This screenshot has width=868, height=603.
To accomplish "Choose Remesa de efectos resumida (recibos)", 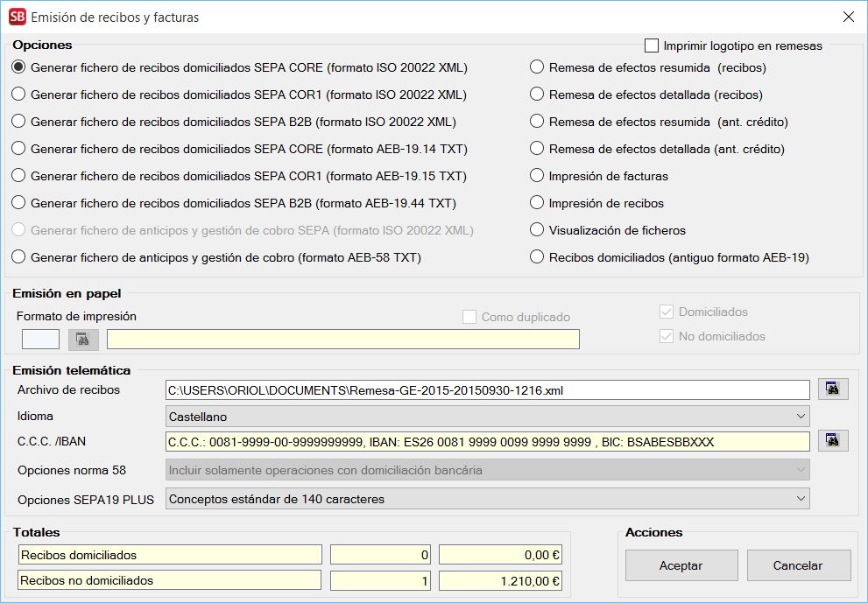I will (x=537, y=67).
